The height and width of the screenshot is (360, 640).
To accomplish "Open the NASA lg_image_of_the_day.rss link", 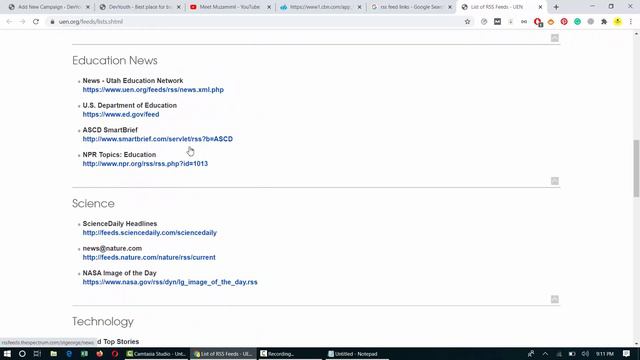I will pyautogui.click(x=170, y=282).
